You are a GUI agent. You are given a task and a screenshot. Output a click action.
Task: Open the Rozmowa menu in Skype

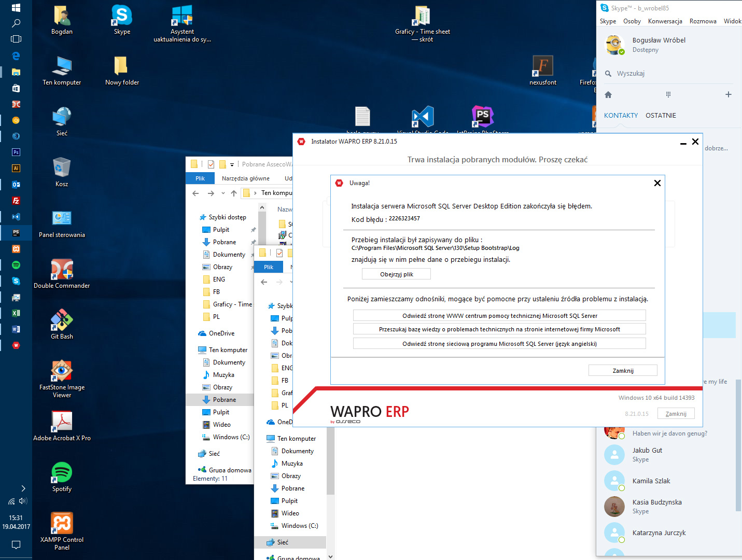(703, 21)
